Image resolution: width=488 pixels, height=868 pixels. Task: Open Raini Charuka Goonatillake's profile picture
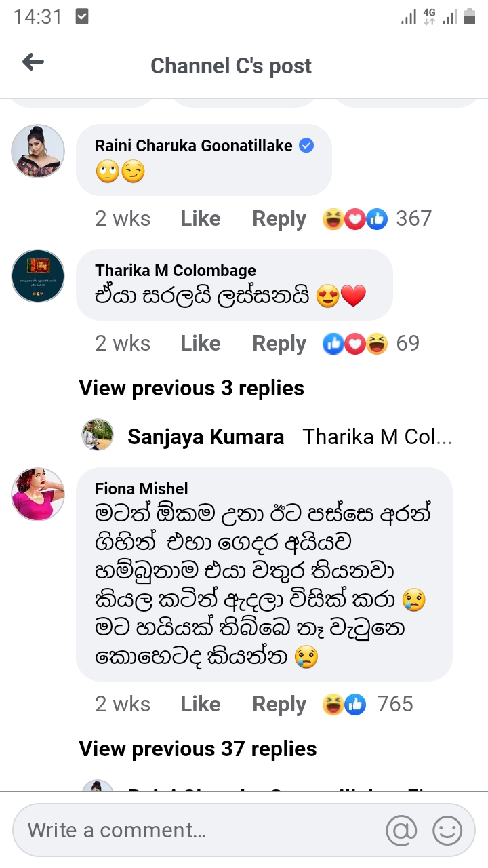click(38, 151)
